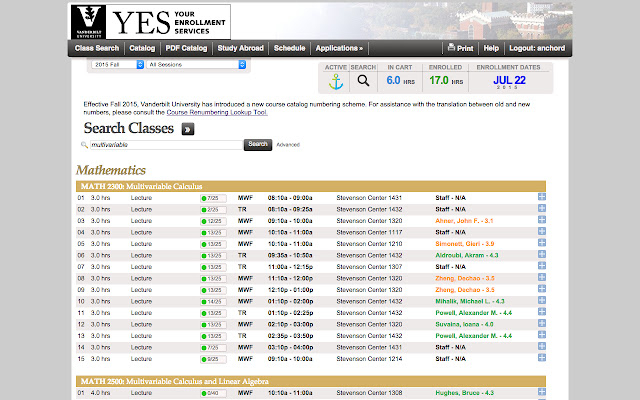Click time 02:35p - 03:50p

(x=290, y=336)
